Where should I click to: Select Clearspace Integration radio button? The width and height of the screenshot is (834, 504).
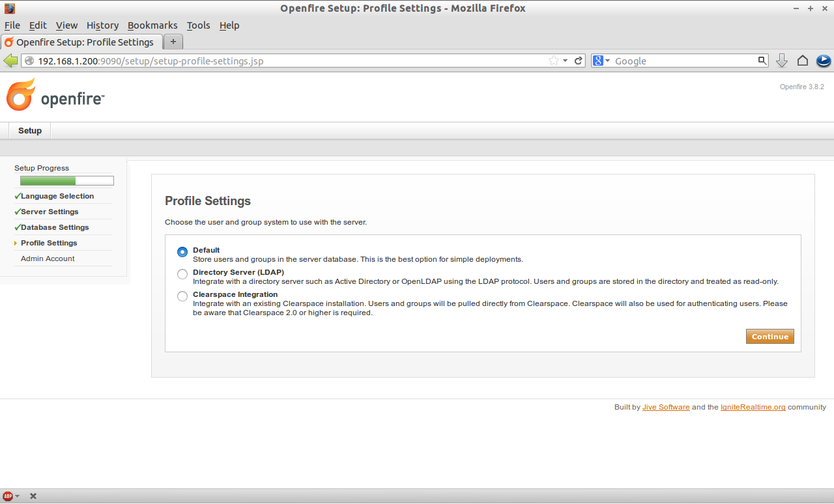click(182, 296)
